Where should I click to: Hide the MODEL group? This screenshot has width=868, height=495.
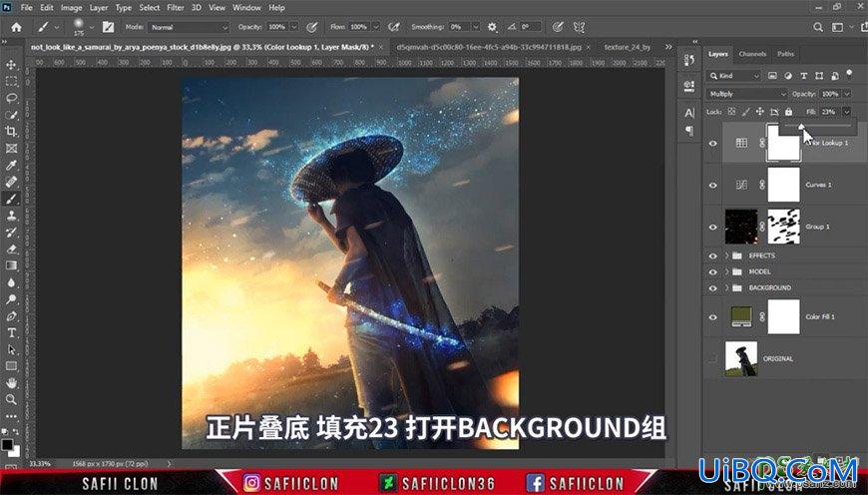click(x=713, y=271)
